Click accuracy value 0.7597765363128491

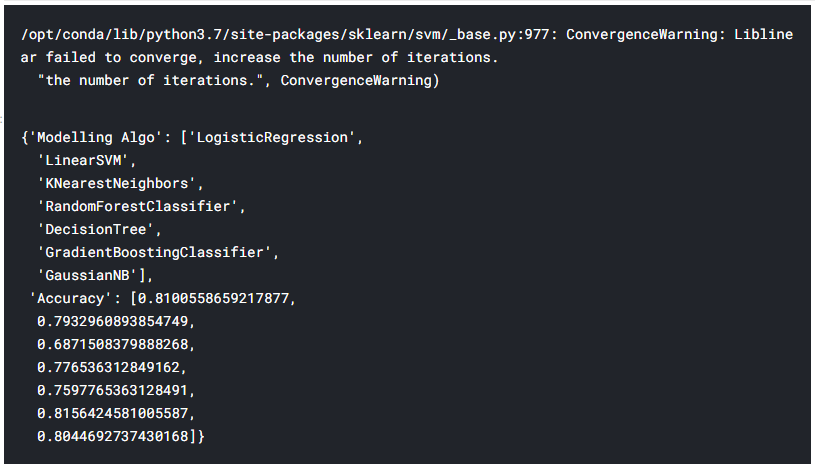coord(112,390)
